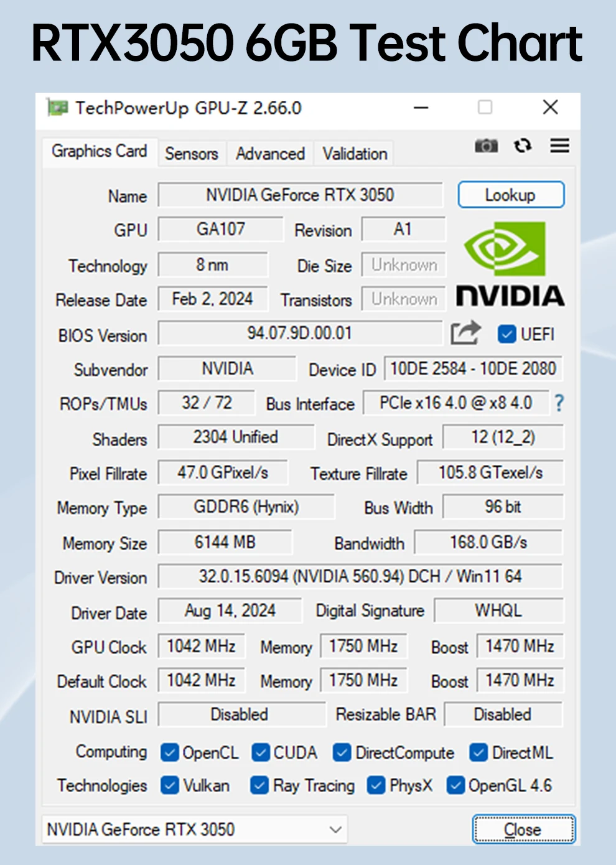
Task: Open the GPU selection dropdown
Action: coord(195,830)
